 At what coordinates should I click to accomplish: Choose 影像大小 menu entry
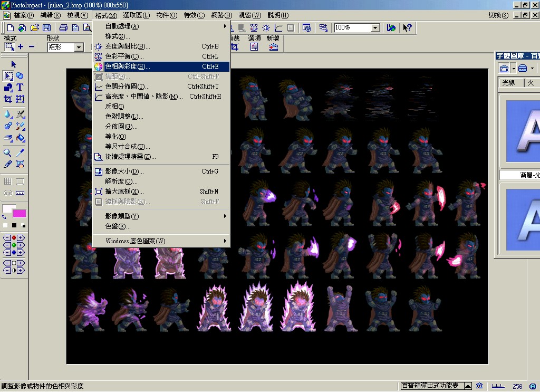point(161,171)
